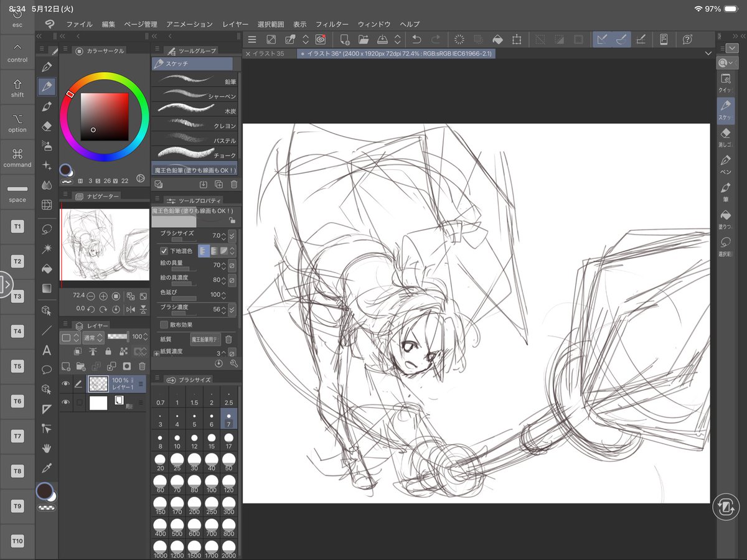747x560 pixels.
Task: Open brush size dynamics button beside 7.0
Action: 232,236
